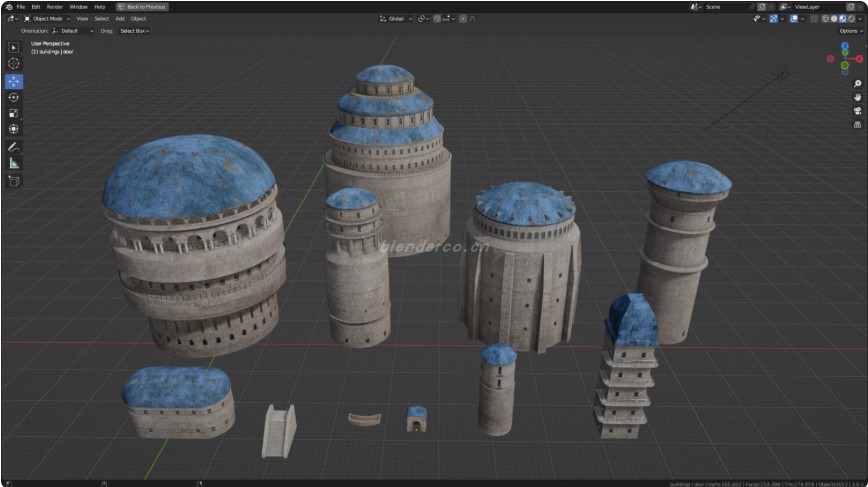
Task: Open the pivot point dropdown
Action: (423, 19)
